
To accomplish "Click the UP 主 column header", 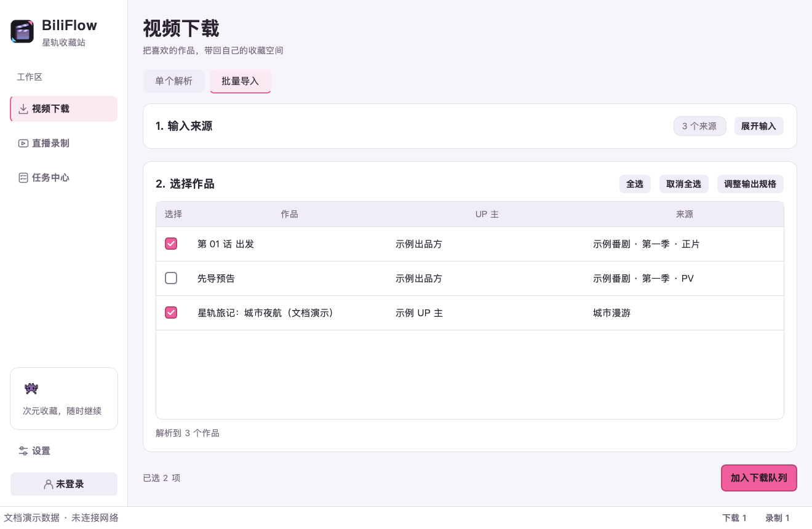I will point(487,214).
